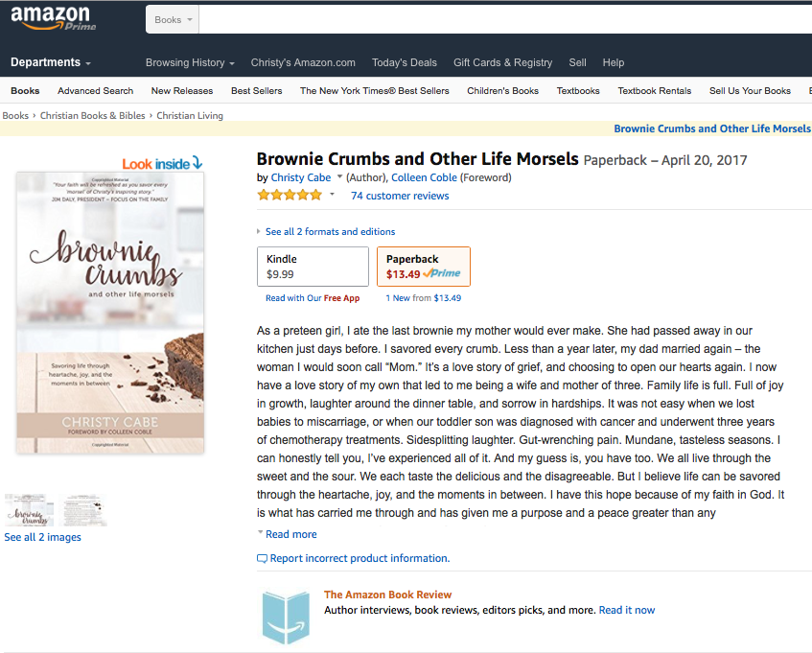Visit the author Christy Cabe link
The image size is (812, 653).
(301, 177)
